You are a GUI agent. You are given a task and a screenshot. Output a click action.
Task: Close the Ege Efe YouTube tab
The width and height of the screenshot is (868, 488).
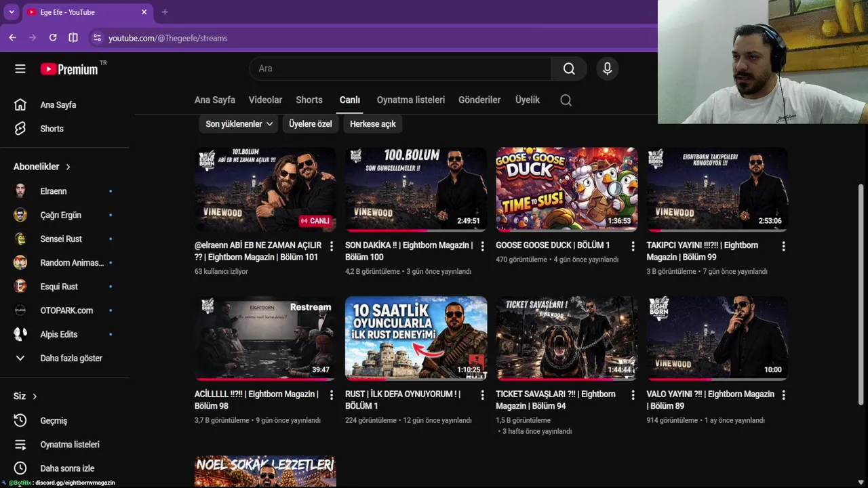tap(144, 12)
